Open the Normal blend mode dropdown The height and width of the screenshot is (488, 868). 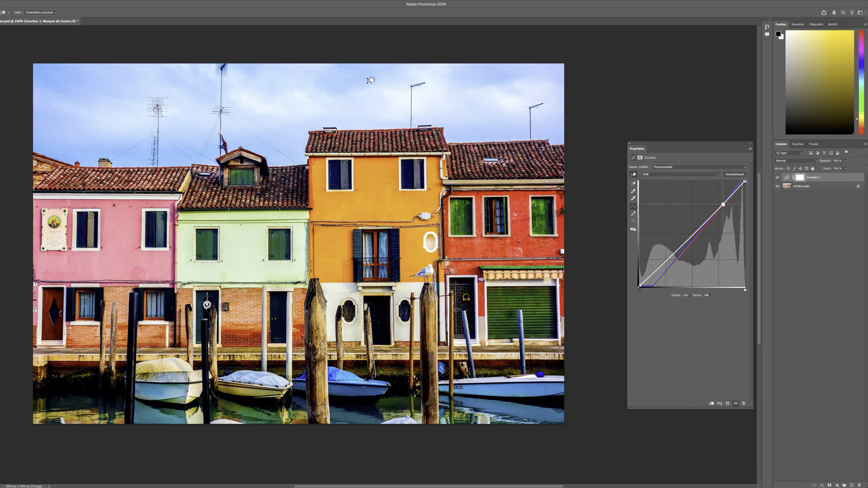[x=796, y=161]
